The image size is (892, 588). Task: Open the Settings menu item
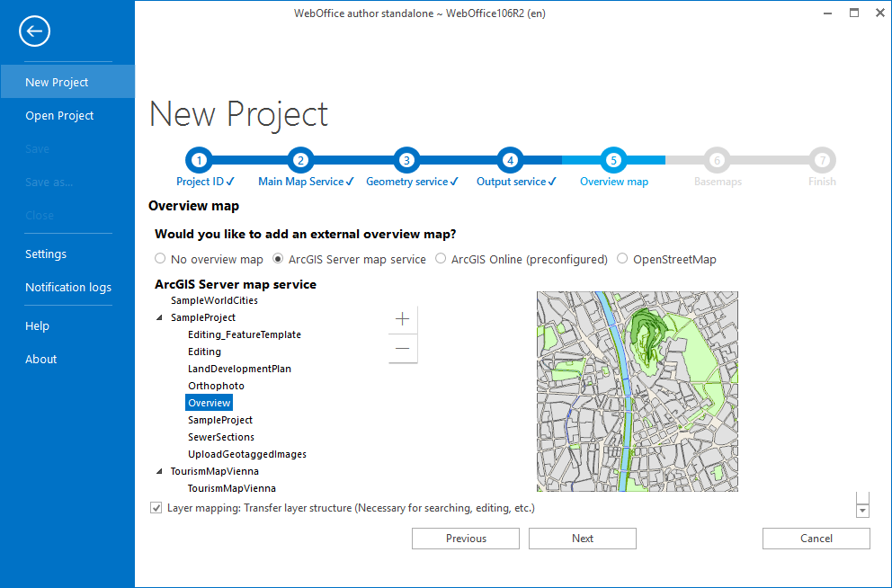(46, 254)
